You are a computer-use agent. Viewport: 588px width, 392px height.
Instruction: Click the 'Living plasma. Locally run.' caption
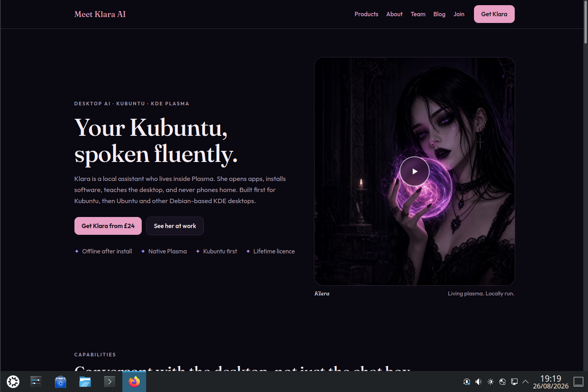[481, 294]
